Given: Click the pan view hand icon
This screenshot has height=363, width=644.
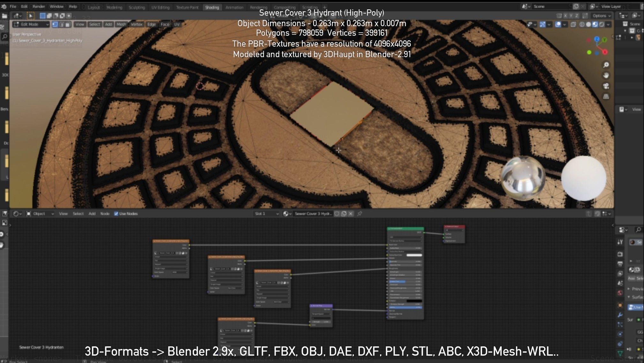Looking at the screenshot, I should click(606, 75).
